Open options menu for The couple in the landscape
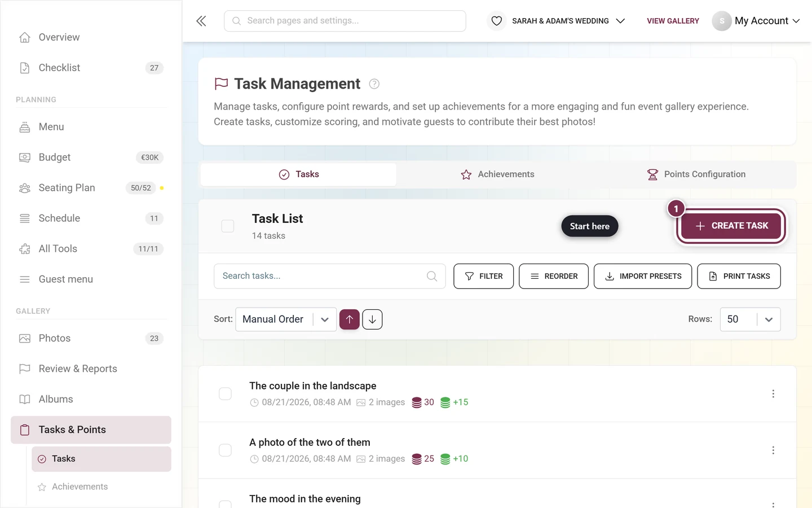Image resolution: width=812 pixels, height=508 pixels. click(773, 393)
